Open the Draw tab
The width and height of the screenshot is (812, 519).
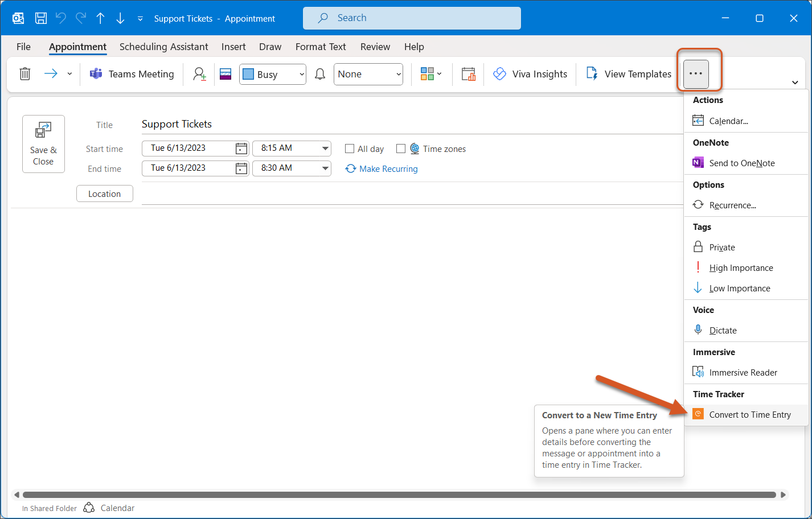(x=270, y=47)
